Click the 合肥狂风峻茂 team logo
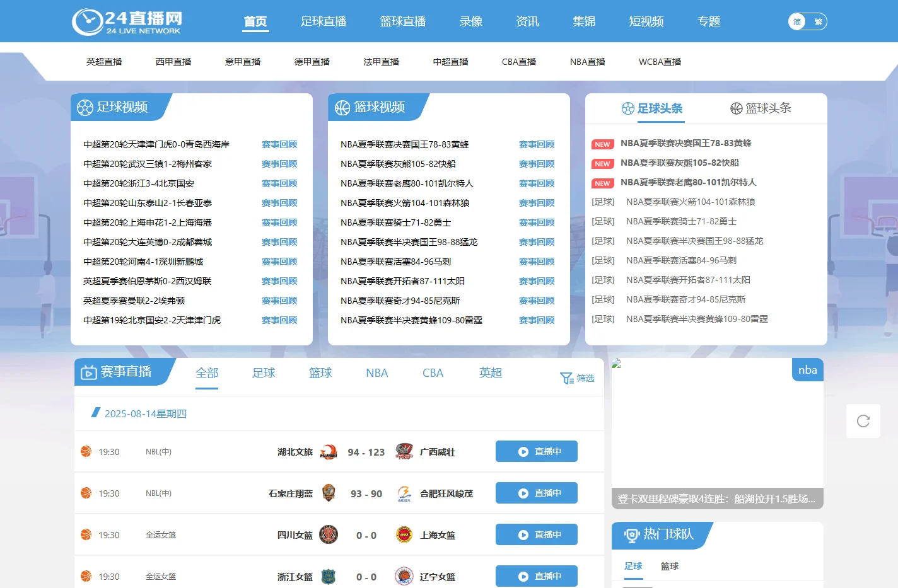 click(x=404, y=493)
